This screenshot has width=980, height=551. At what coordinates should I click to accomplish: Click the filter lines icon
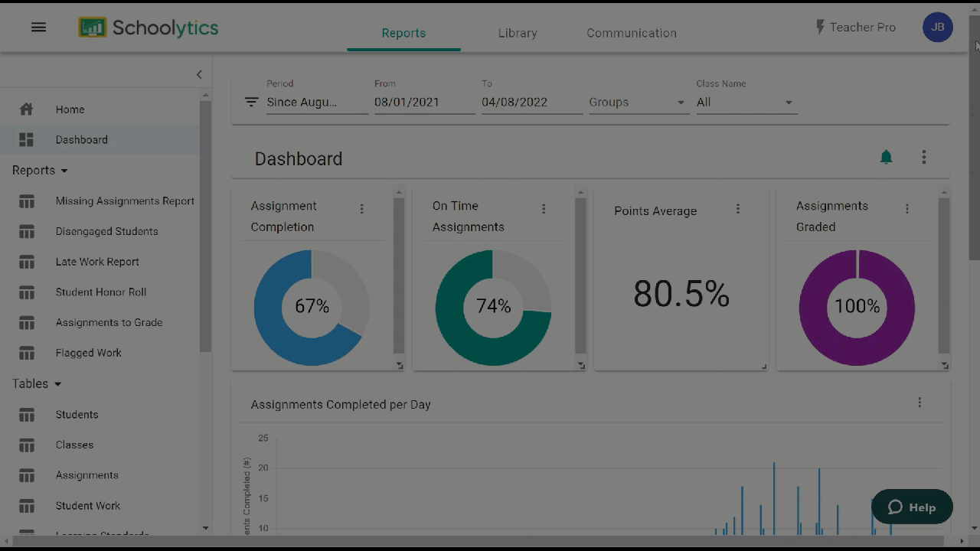251,102
